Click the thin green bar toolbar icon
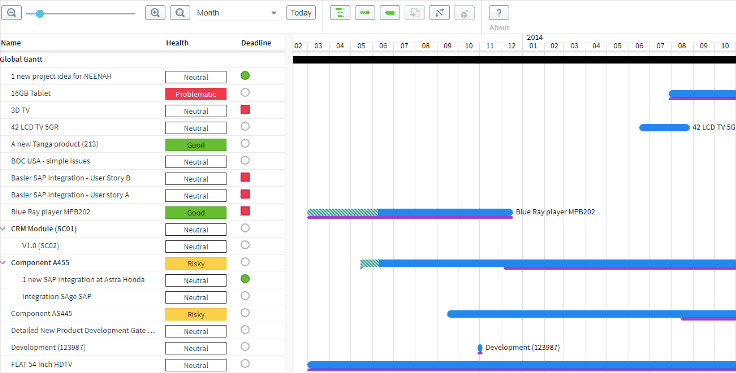 pyautogui.click(x=365, y=13)
